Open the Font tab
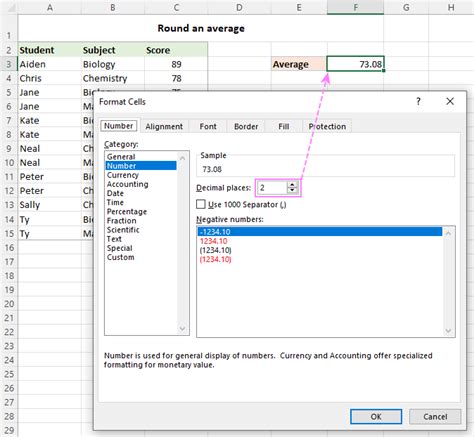This screenshot has width=474, height=437. 208,126
